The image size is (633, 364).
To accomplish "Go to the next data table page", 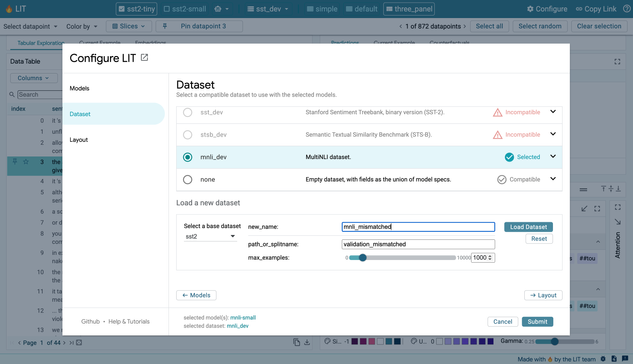I will tap(64, 343).
